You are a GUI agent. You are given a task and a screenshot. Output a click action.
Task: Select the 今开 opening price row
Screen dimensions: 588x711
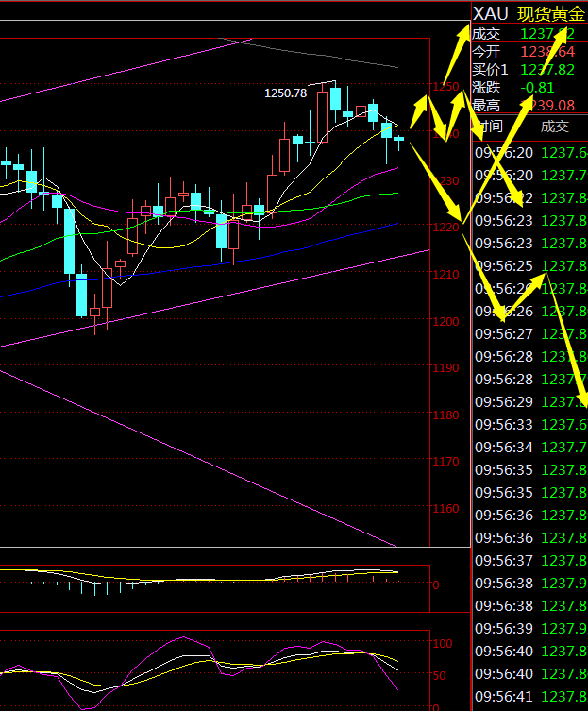pos(487,51)
